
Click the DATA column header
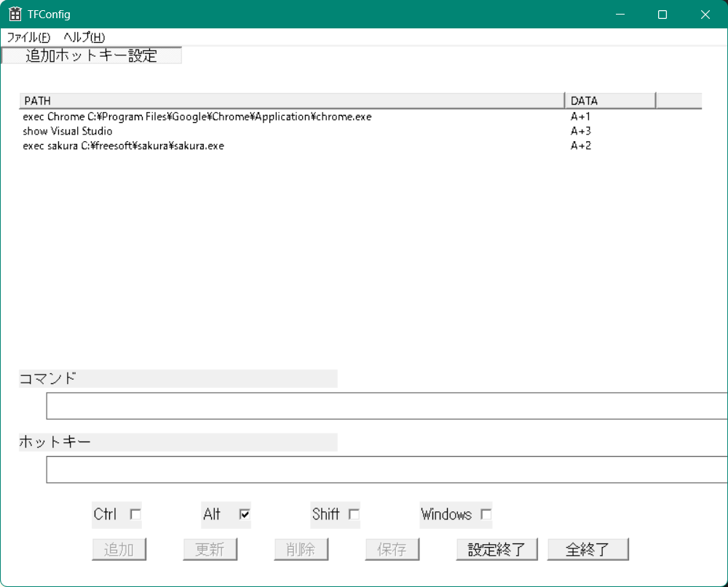(610, 100)
